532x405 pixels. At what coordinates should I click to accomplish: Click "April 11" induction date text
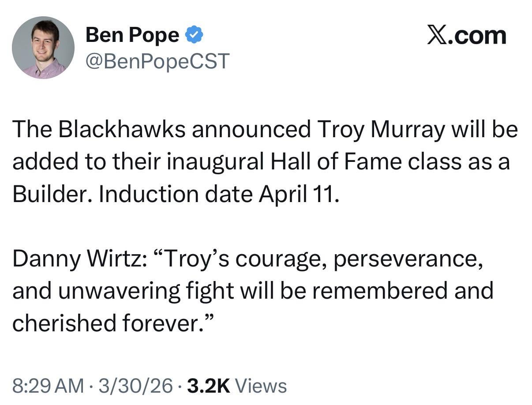coord(299,194)
